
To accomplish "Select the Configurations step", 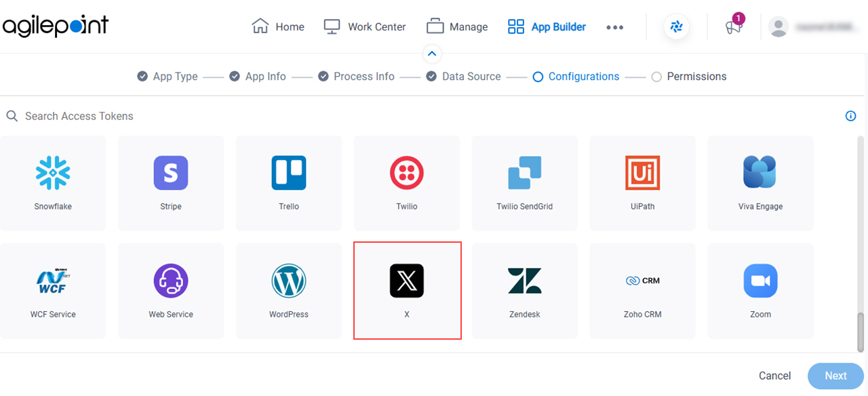I will pos(576,77).
